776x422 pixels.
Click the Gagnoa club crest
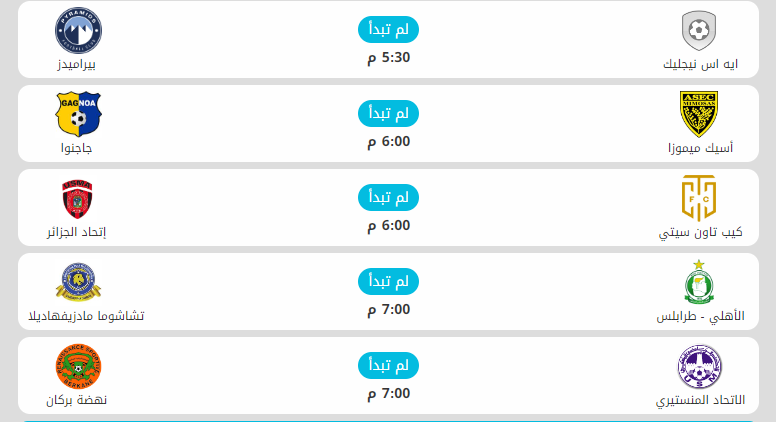[x=77, y=115]
